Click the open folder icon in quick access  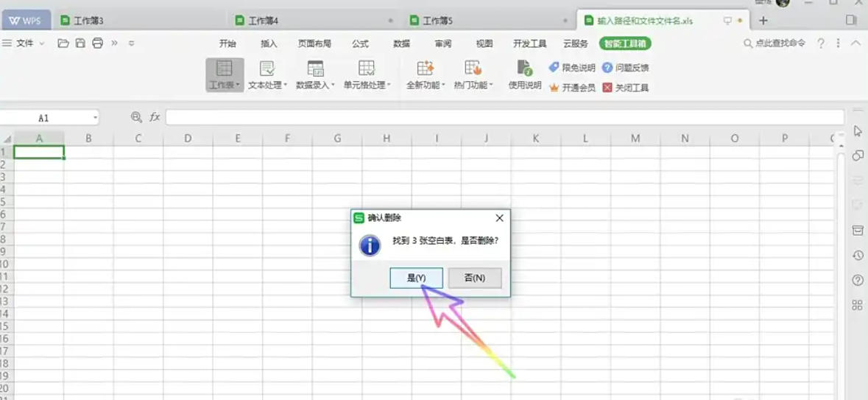click(63, 43)
